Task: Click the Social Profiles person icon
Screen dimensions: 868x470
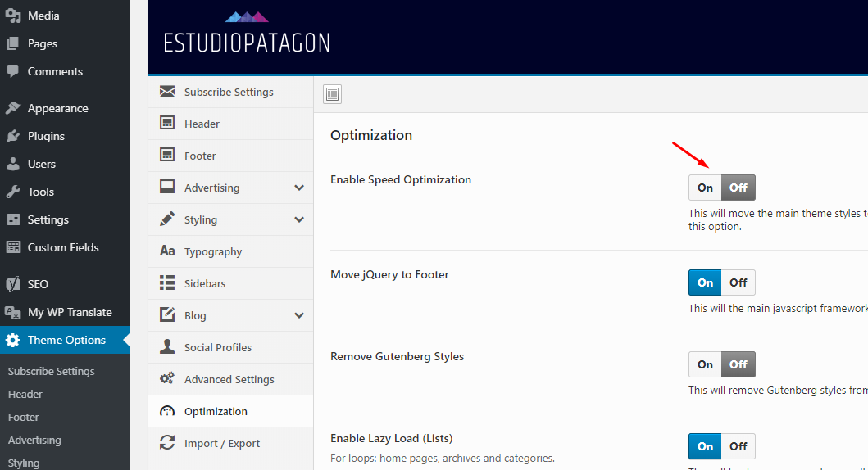Action: pos(167,346)
